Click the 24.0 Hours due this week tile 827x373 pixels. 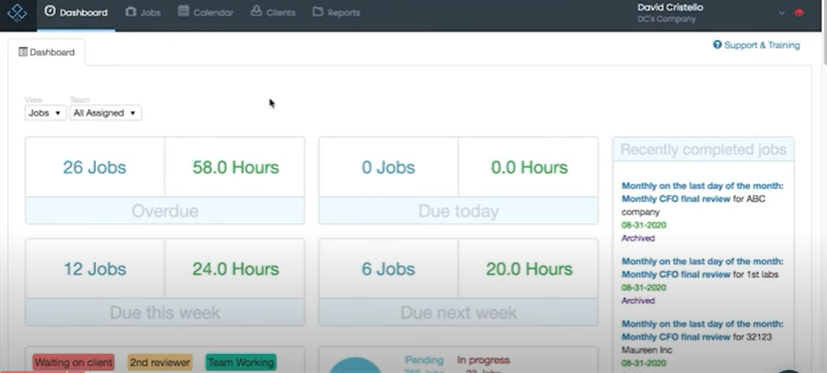point(235,269)
